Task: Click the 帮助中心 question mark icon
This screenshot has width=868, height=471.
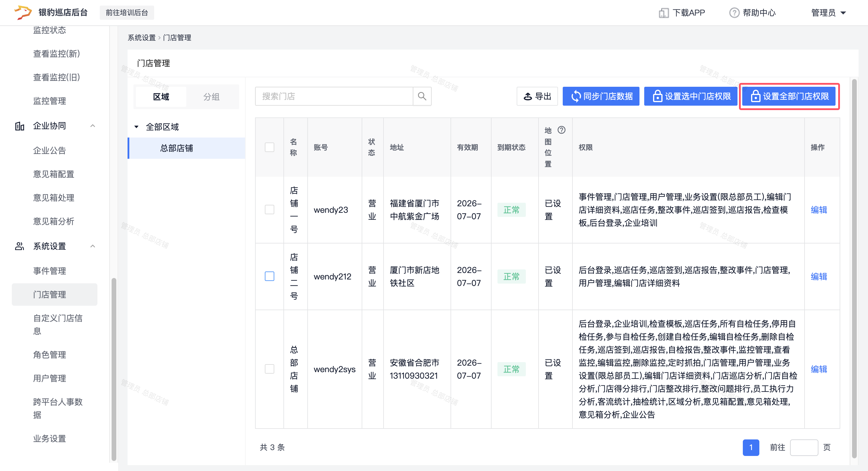Action: point(734,13)
